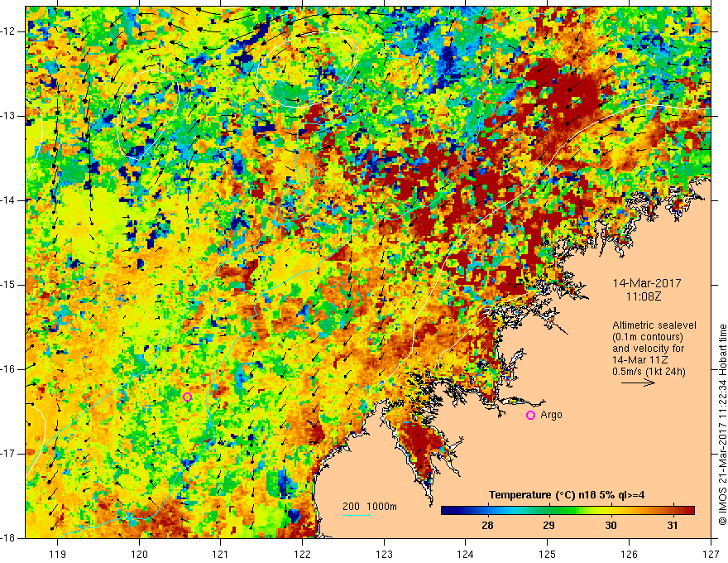The height and width of the screenshot is (563, 728).
Task: Click the velocity scale reference arrow
Action: pos(638,383)
